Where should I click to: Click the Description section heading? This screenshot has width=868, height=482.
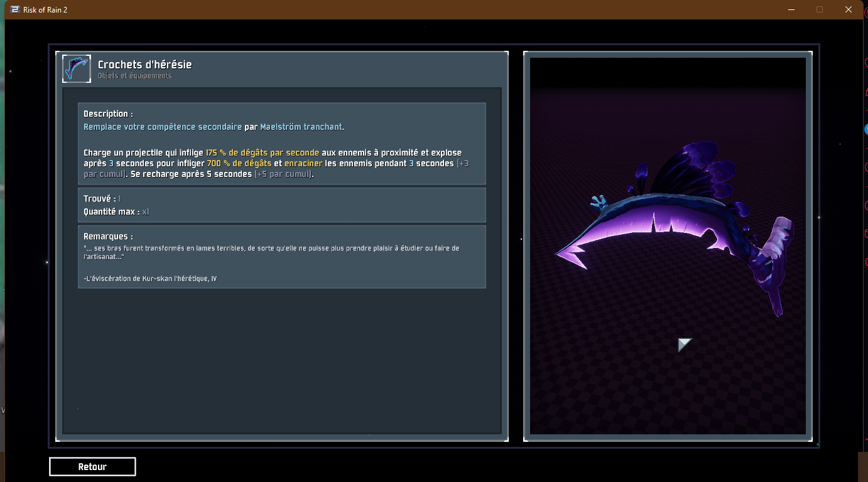coord(108,114)
